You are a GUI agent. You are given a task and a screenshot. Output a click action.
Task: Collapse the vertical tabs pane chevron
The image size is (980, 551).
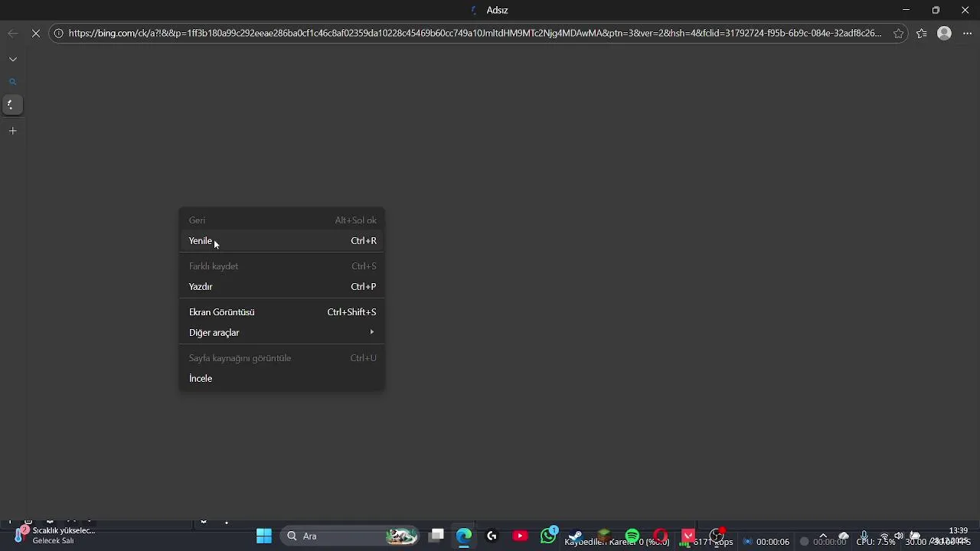12,59
